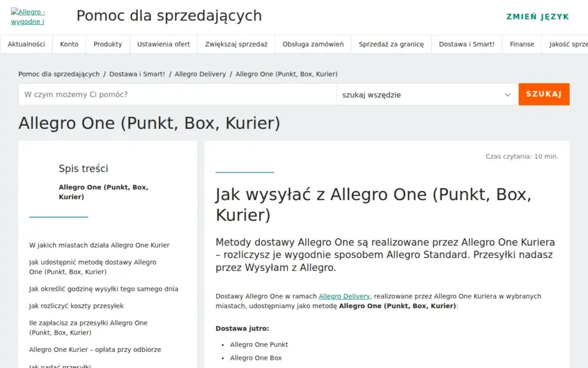The width and height of the screenshot is (588, 368).
Task: Select Sprzedaż za granicę menu item
Action: [x=391, y=44]
